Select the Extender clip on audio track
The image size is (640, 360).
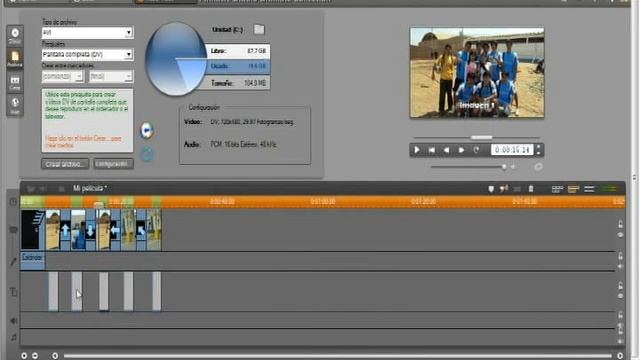click(x=33, y=261)
